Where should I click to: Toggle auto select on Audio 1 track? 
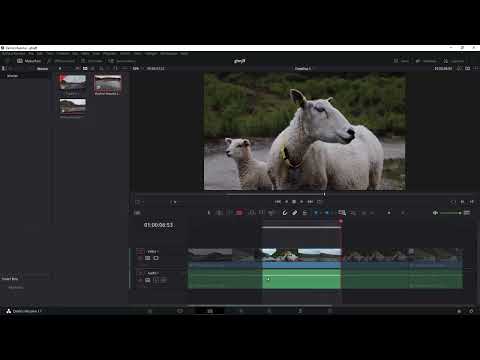[x=148, y=280]
